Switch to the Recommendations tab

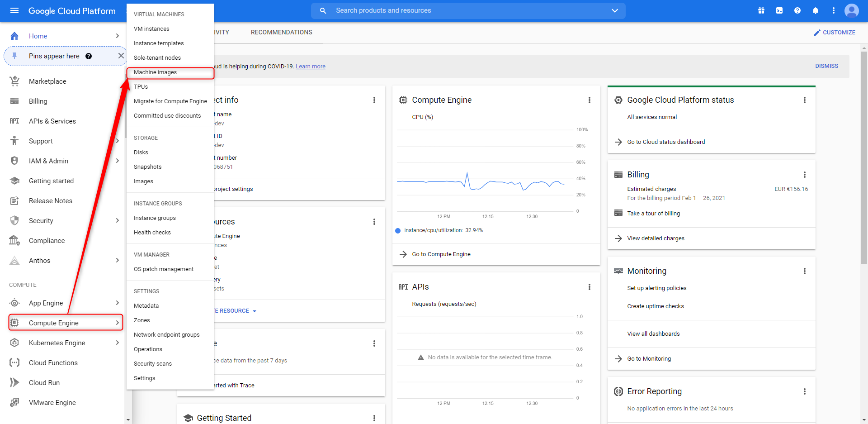(x=281, y=32)
